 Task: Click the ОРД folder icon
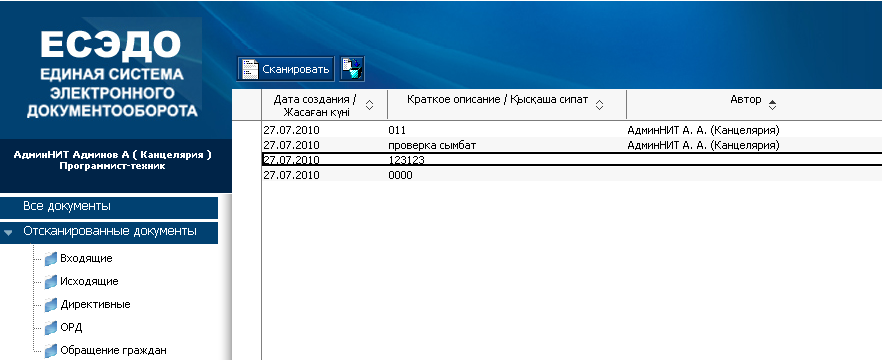51,327
